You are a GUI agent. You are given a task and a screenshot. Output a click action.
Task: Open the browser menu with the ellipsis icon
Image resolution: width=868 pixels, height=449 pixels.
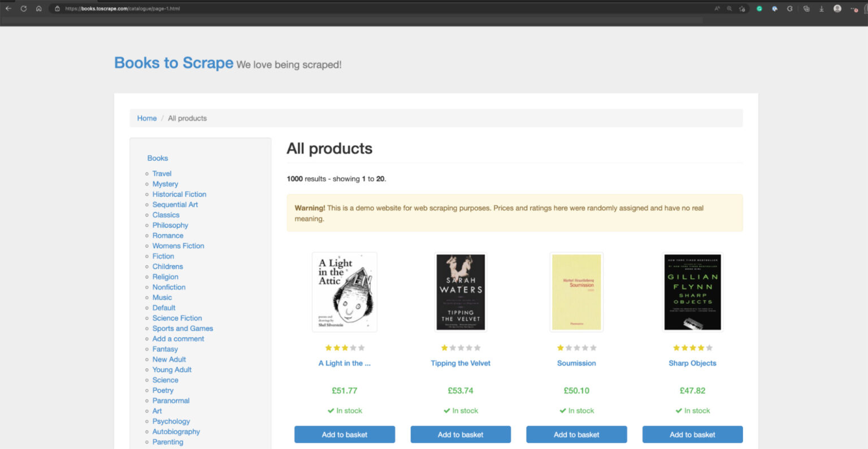[853, 8]
